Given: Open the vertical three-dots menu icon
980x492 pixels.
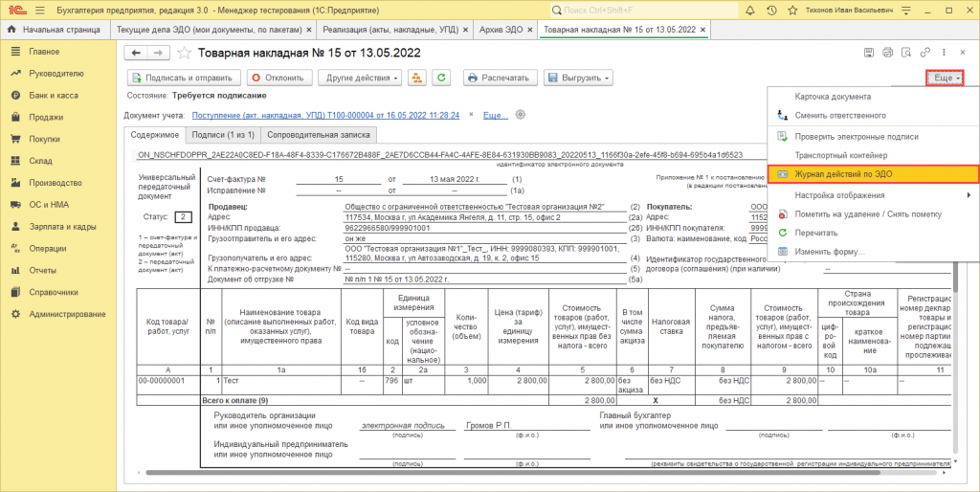Looking at the screenshot, I should 944,54.
